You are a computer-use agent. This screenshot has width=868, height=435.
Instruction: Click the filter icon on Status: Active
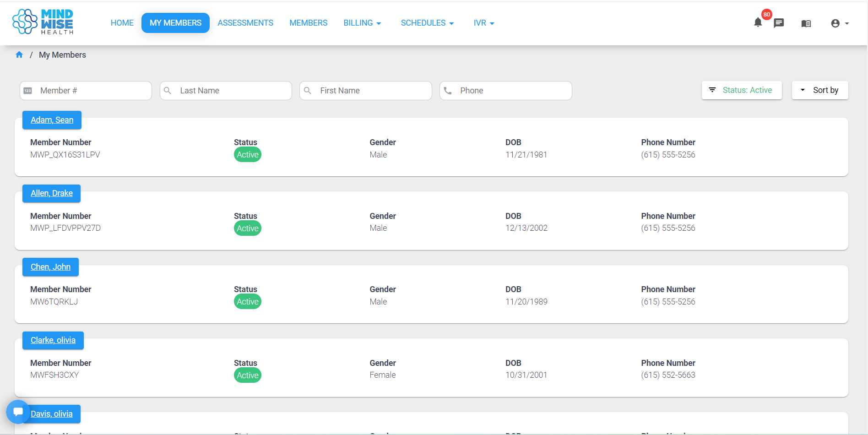coord(712,90)
